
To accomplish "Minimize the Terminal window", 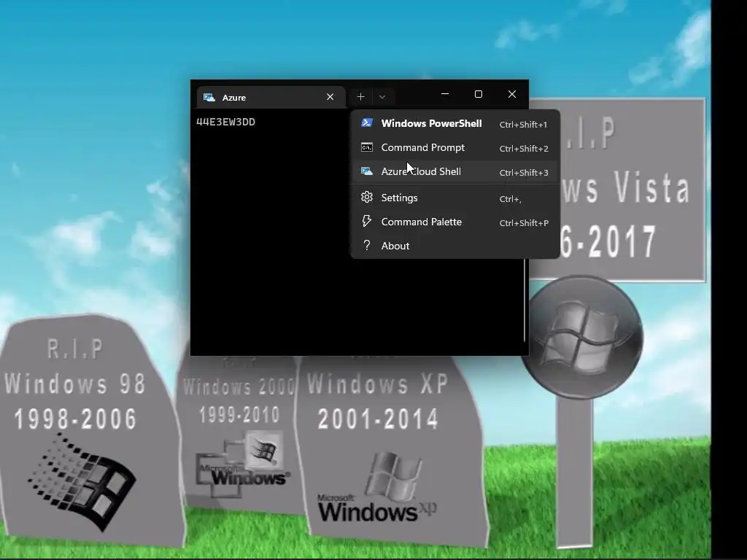I will [445, 94].
